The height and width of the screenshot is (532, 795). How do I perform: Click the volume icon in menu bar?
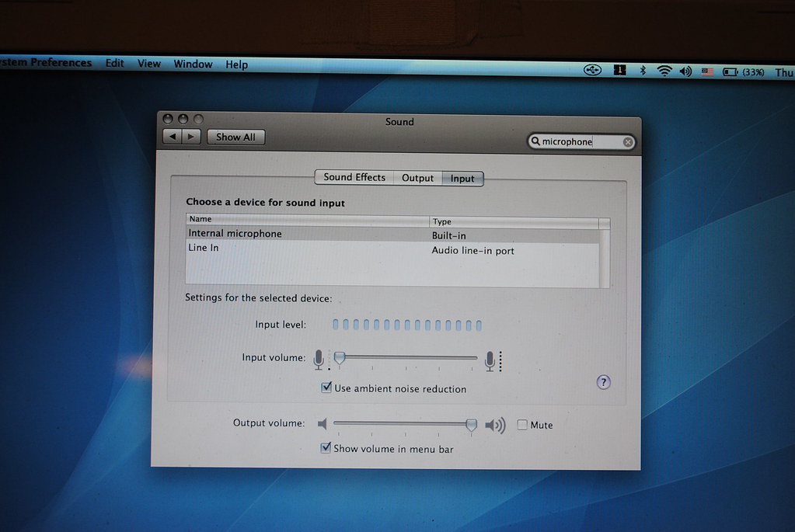coord(685,71)
